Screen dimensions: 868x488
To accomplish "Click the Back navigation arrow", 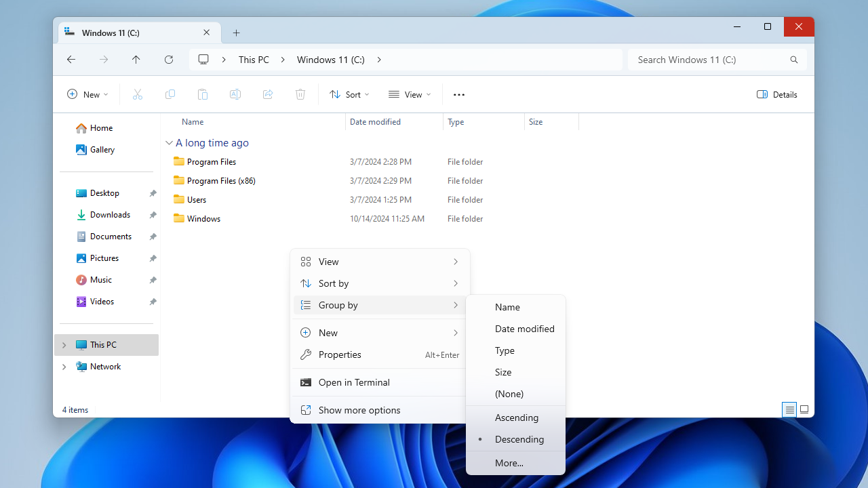I will point(71,60).
